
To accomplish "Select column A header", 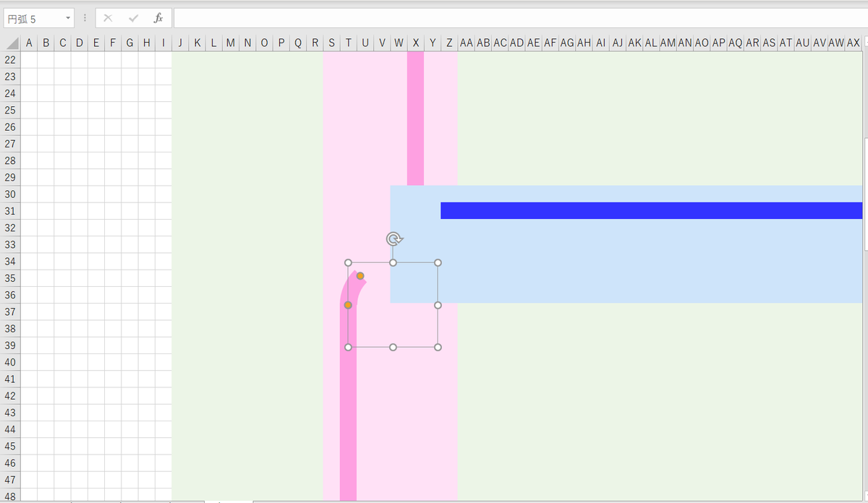I will [29, 43].
